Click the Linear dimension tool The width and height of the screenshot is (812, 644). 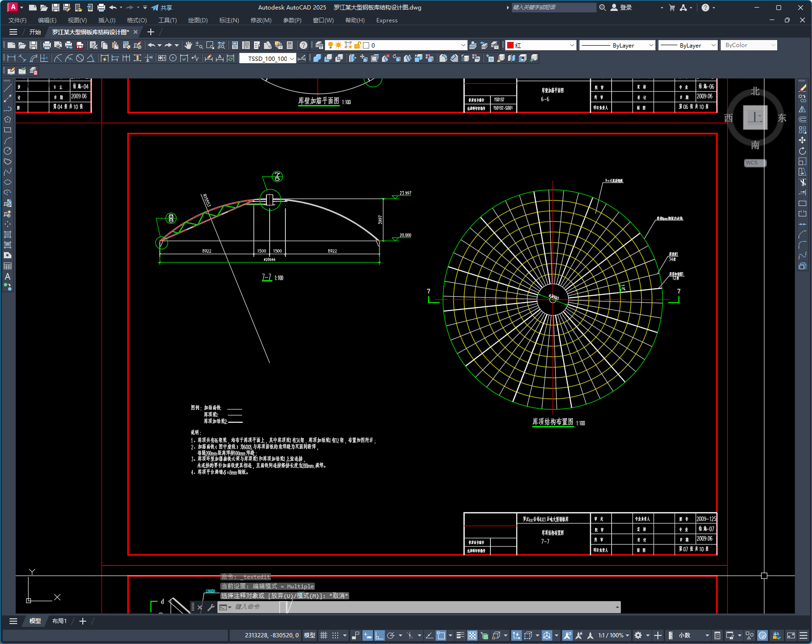pyautogui.click(x=11, y=58)
